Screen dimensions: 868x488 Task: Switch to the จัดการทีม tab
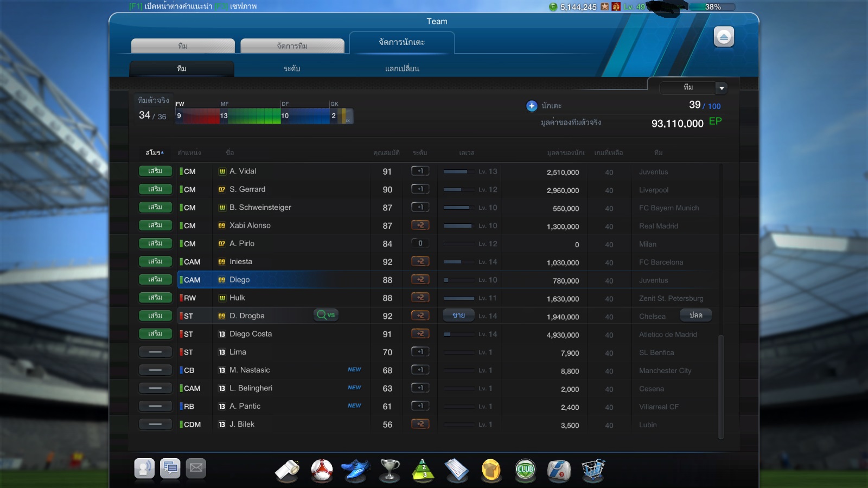(292, 46)
